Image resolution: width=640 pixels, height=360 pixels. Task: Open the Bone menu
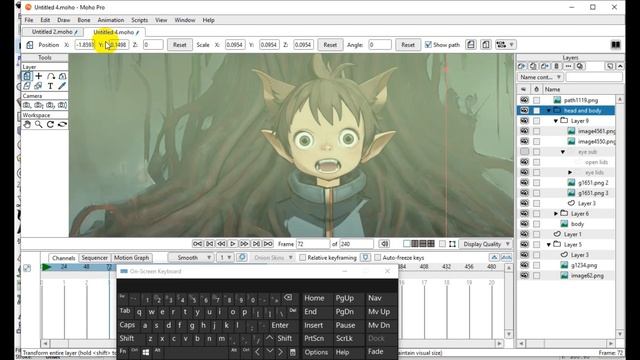pyautogui.click(x=84, y=20)
